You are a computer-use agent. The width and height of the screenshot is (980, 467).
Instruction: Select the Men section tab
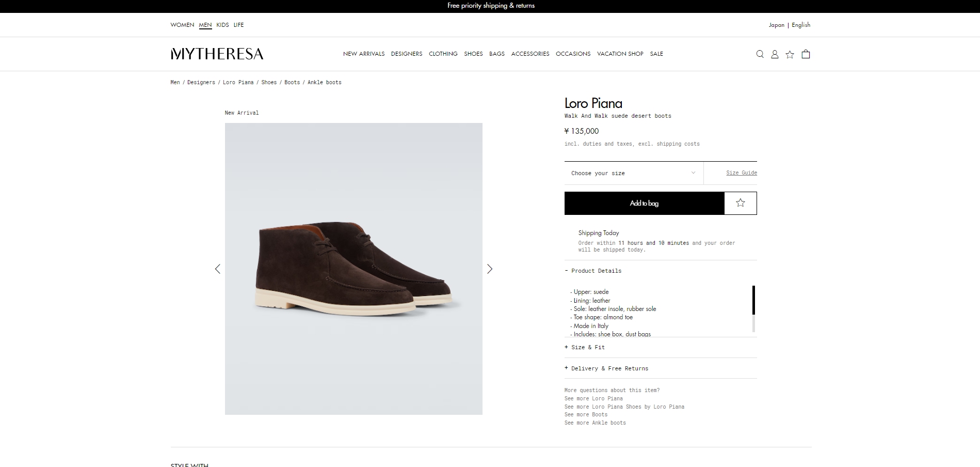[205, 25]
